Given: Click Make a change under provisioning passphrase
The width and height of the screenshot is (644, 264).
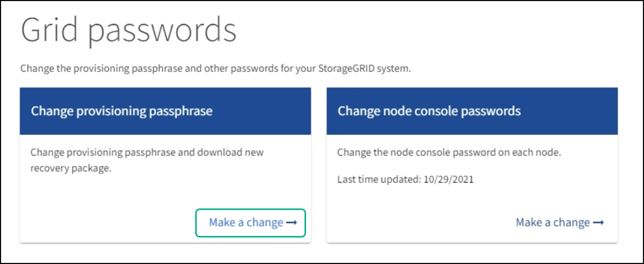Looking at the screenshot, I should pyautogui.click(x=246, y=223).
